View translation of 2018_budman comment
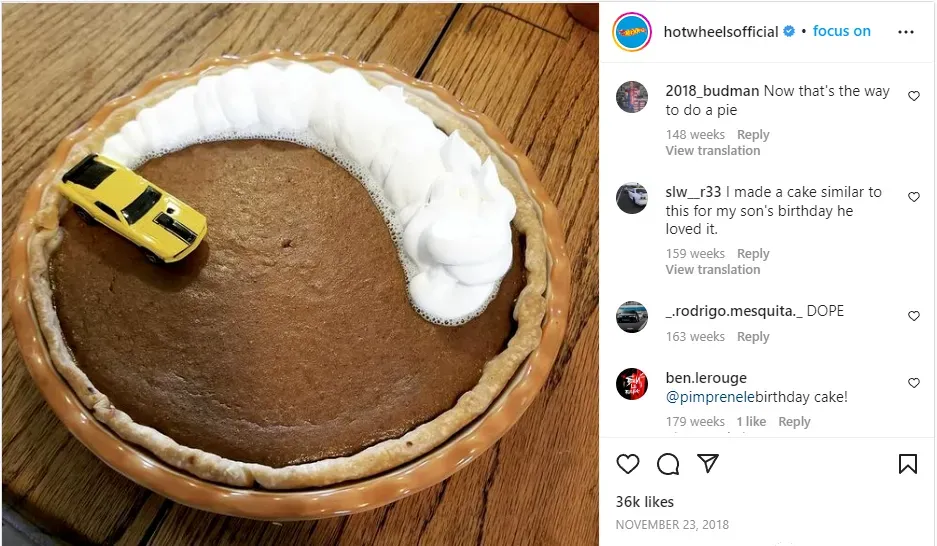 coord(713,151)
